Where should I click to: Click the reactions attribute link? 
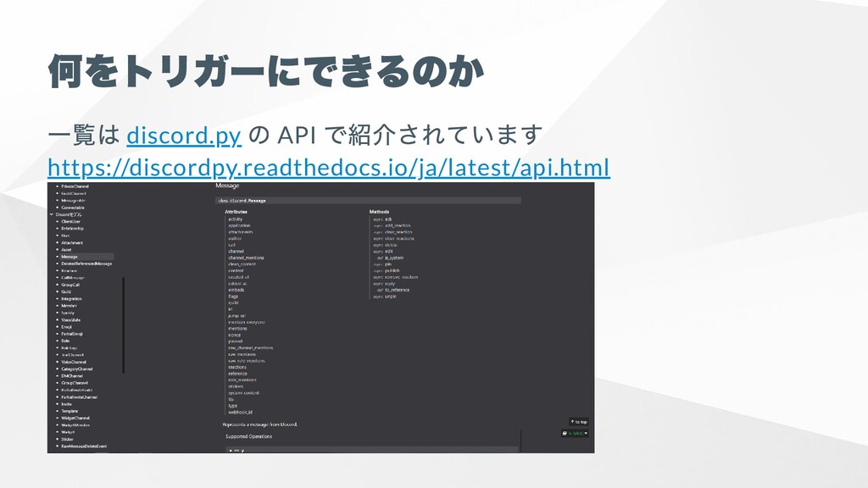(237, 368)
